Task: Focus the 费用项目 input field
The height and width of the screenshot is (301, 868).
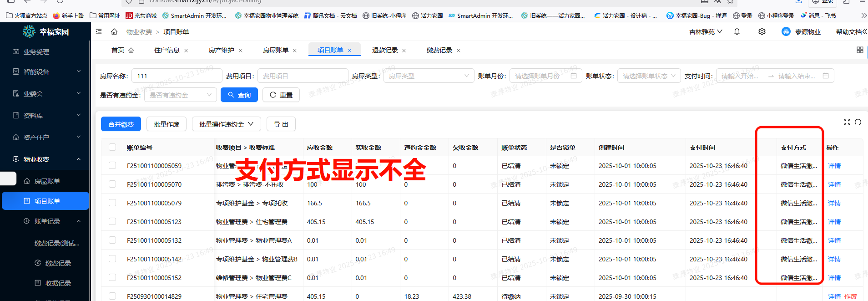Action: tap(303, 76)
